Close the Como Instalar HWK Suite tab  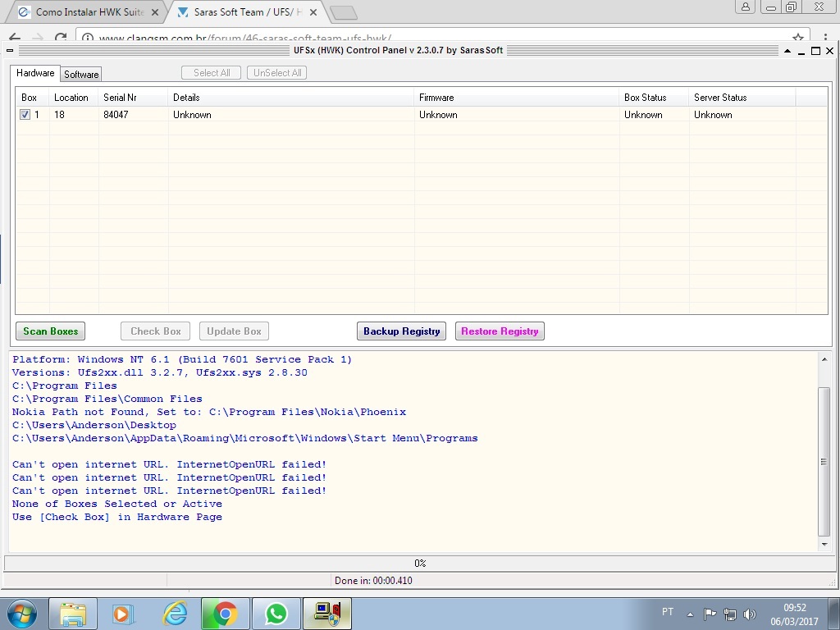(155, 12)
